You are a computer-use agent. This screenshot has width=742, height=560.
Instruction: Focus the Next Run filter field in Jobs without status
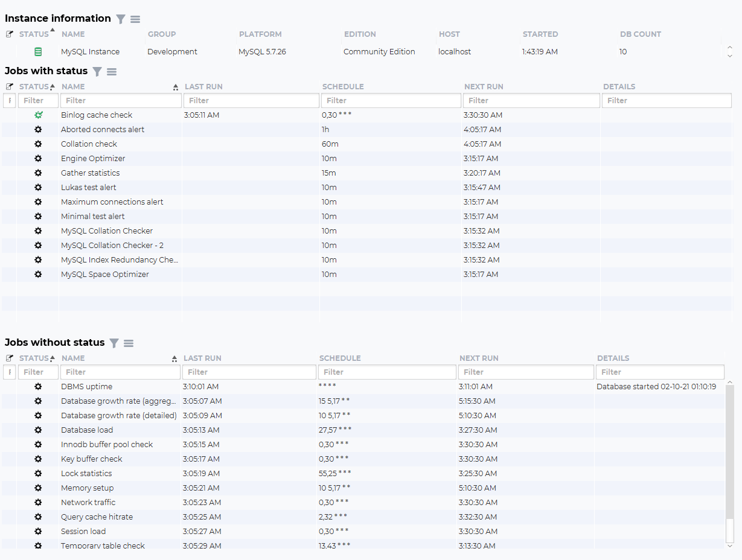526,372
